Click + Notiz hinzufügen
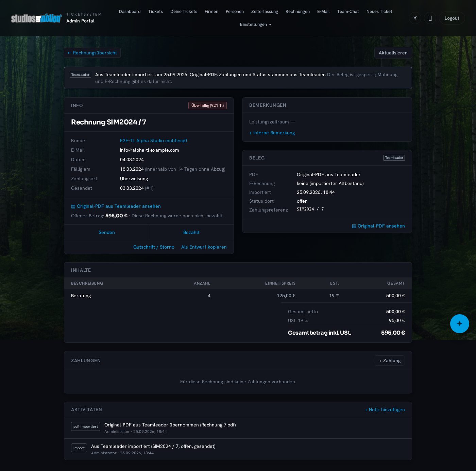This screenshot has height=471, width=476. (385, 409)
